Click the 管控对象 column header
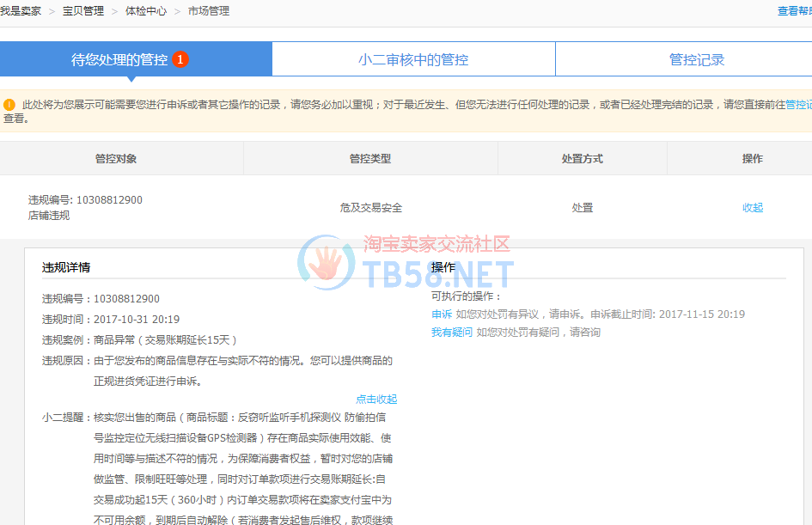 (116, 159)
